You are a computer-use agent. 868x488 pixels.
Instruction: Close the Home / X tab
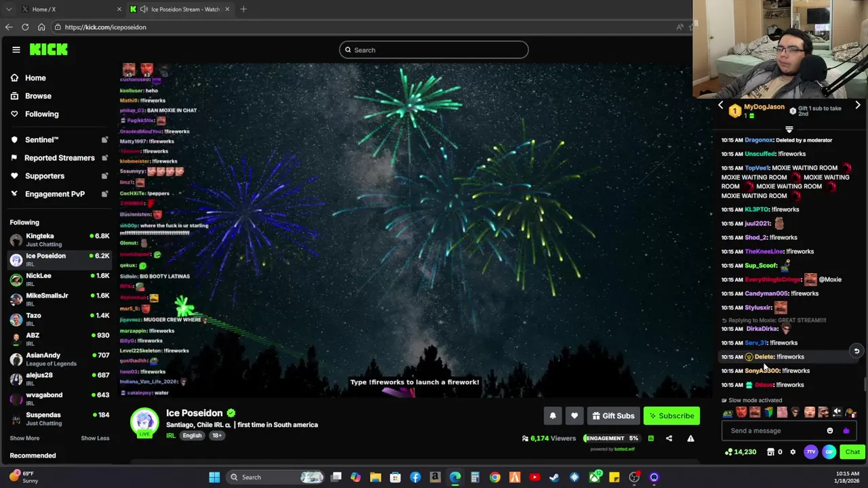click(x=119, y=9)
